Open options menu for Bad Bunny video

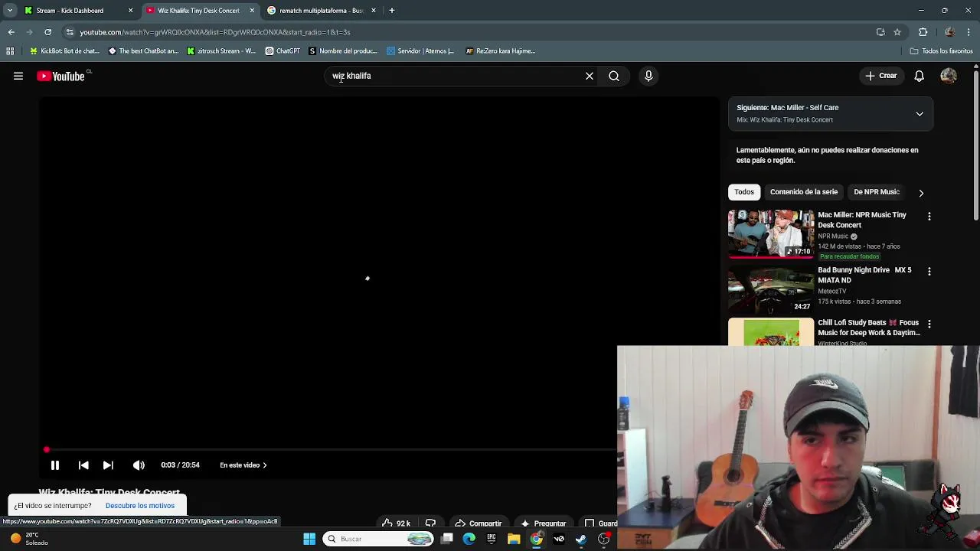[x=929, y=272]
